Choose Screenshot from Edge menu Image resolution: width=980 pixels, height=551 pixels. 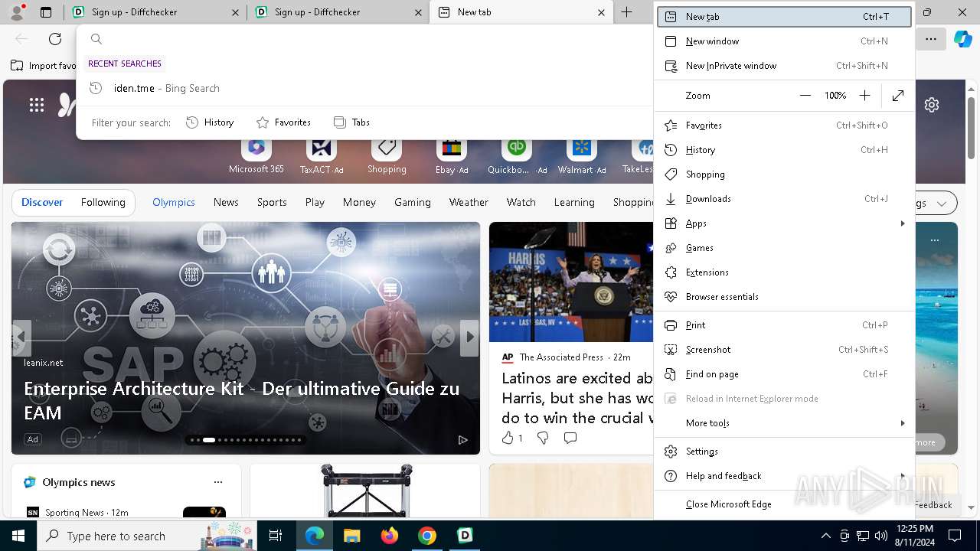pos(784,350)
